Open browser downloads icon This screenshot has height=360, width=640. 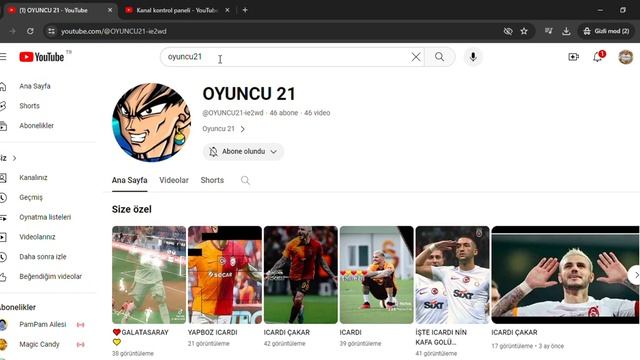[x=566, y=31]
